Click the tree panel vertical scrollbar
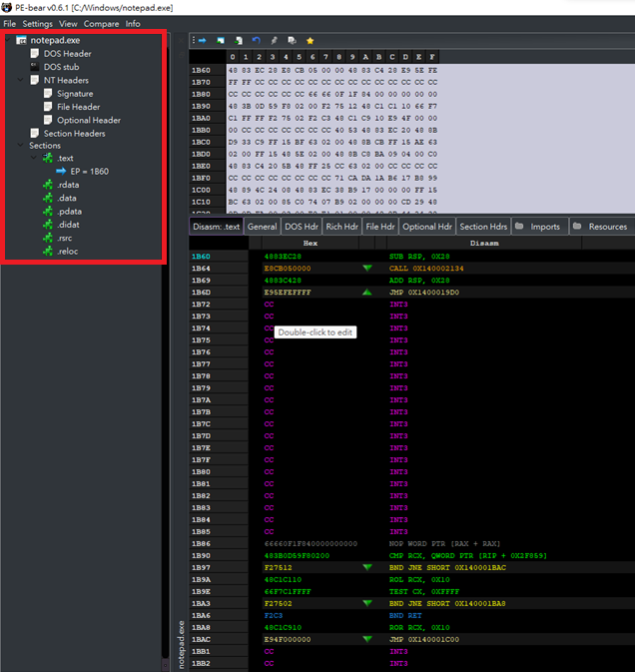Image resolution: width=635 pixels, height=672 pixels. click(165, 351)
